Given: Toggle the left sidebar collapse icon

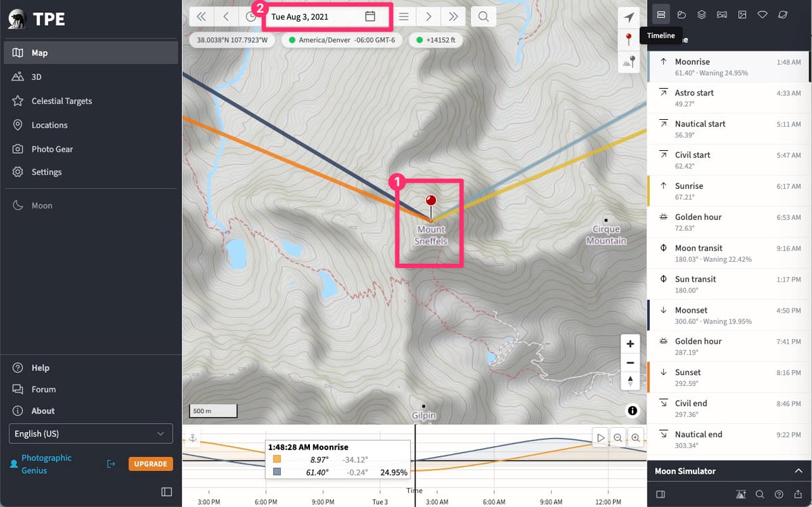Looking at the screenshot, I should tap(166, 491).
